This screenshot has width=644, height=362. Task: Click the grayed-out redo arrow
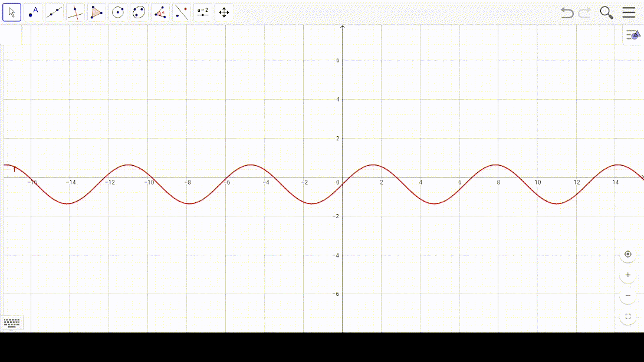pyautogui.click(x=584, y=13)
